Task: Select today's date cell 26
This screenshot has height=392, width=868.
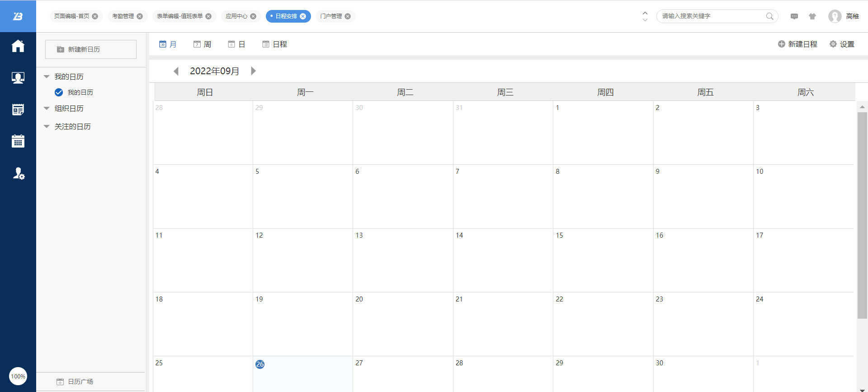Action: click(x=303, y=374)
